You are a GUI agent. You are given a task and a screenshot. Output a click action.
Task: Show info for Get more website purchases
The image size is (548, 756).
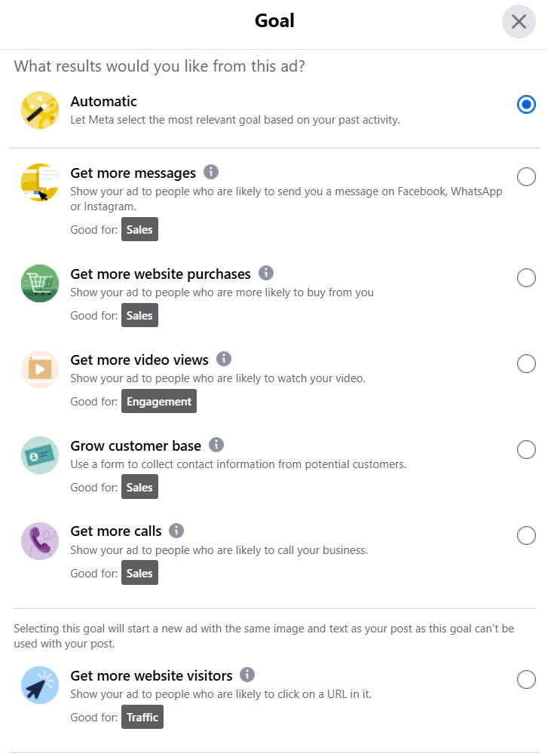coord(266,273)
